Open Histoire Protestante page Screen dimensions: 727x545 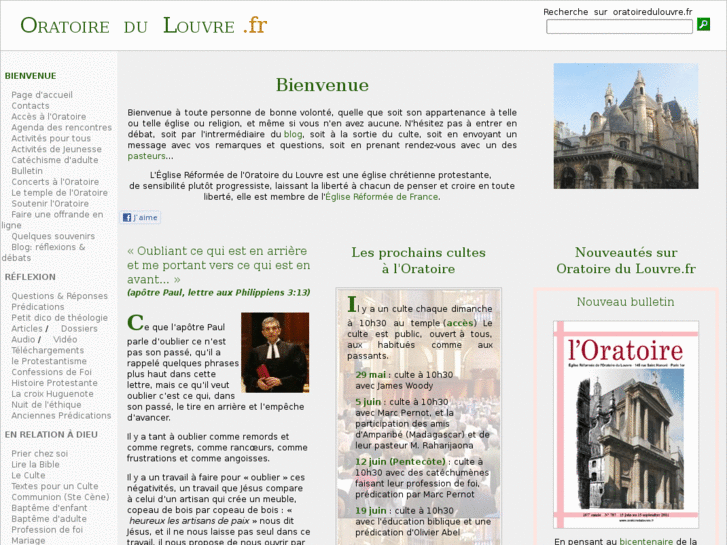(55, 383)
